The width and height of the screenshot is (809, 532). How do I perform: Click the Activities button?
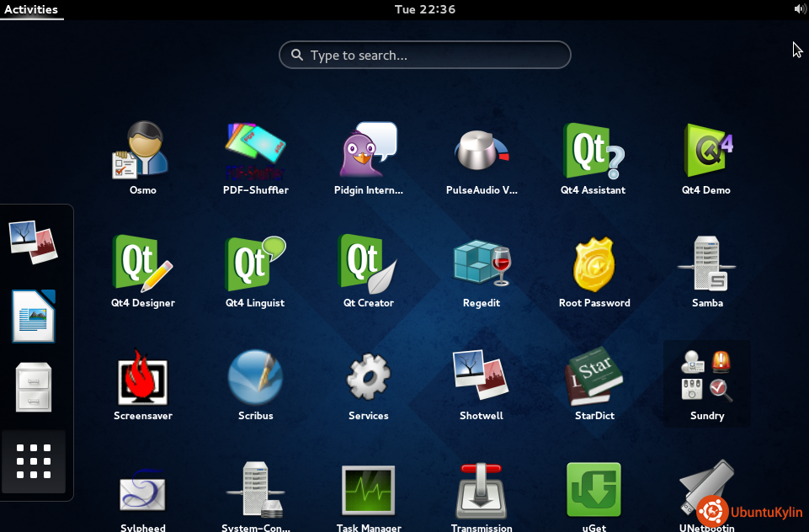[x=31, y=9]
